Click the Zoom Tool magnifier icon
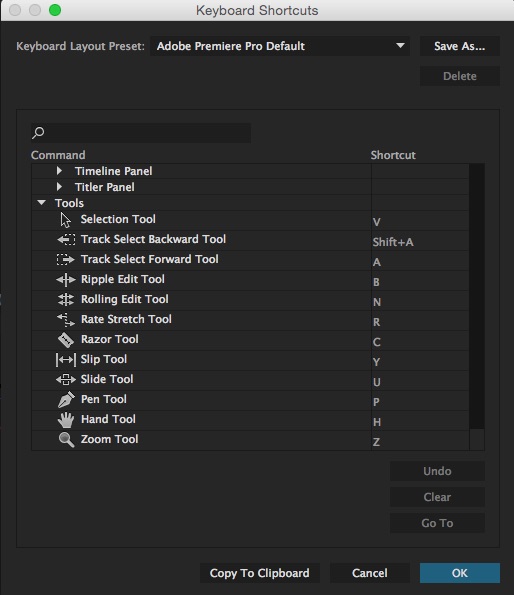 pos(66,440)
